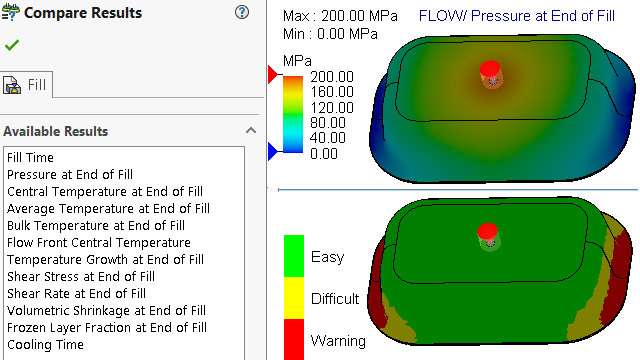Click the red max legend marker
Viewport: 640px width, 360px height.
pyautogui.click(x=272, y=75)
